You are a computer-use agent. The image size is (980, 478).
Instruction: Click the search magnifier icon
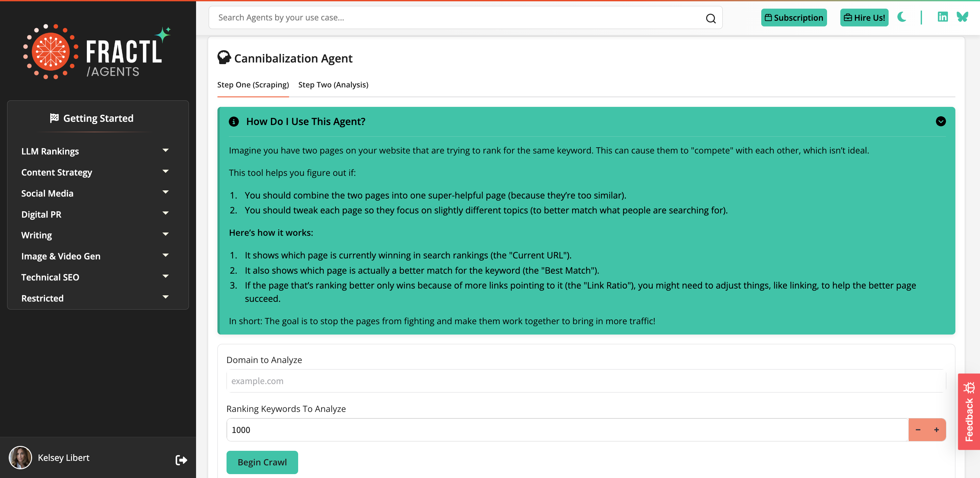(711, 17)
